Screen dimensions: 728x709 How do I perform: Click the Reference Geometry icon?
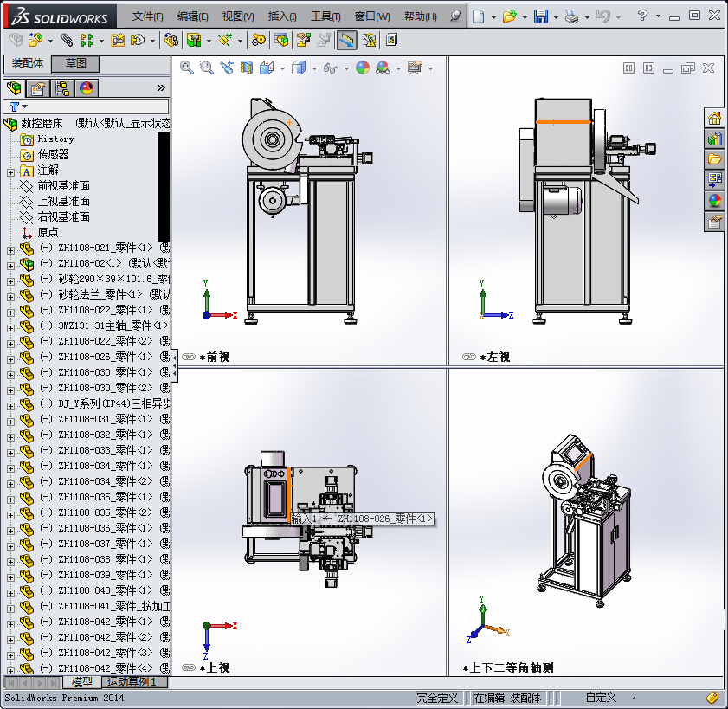click(x=225, y=41)
